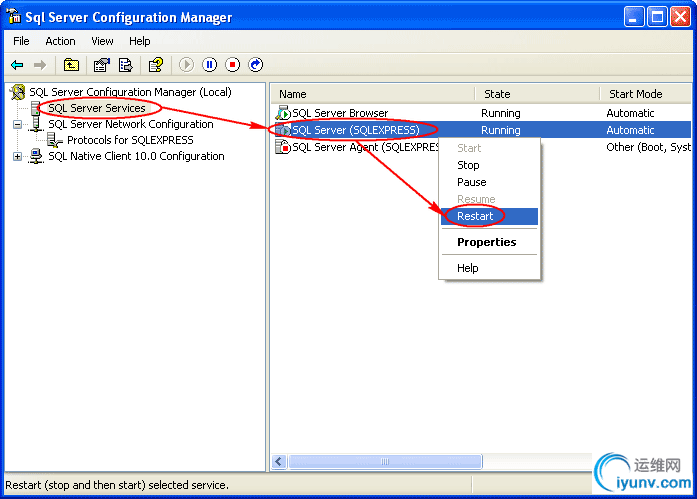The height and width of the screenshot is (499, 697).
Task: Click the Up one level folder icon
Action: 71,65
